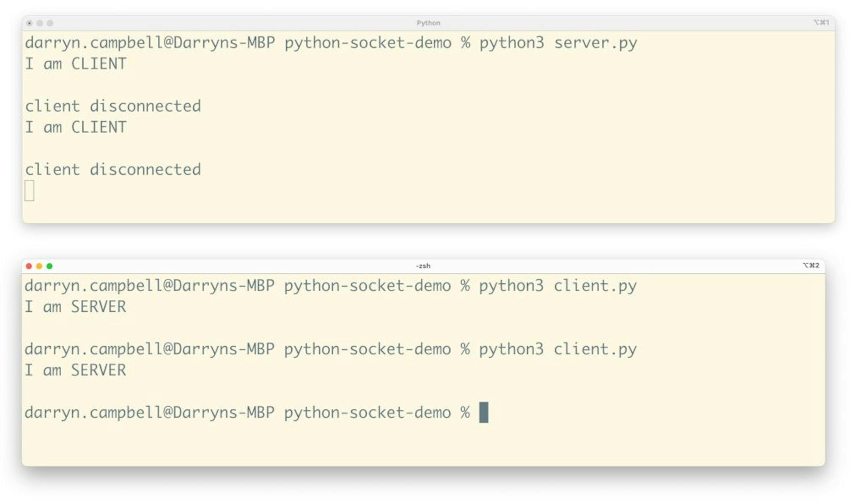The image size is (866, 504).
Task: Click first 'client disconnected' line in Python window
Action: pyautogui.click(x=113, y=106)
